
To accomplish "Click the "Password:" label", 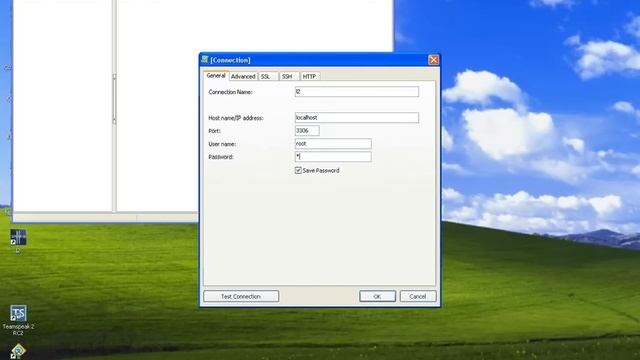I will click(x=221, y=157).
